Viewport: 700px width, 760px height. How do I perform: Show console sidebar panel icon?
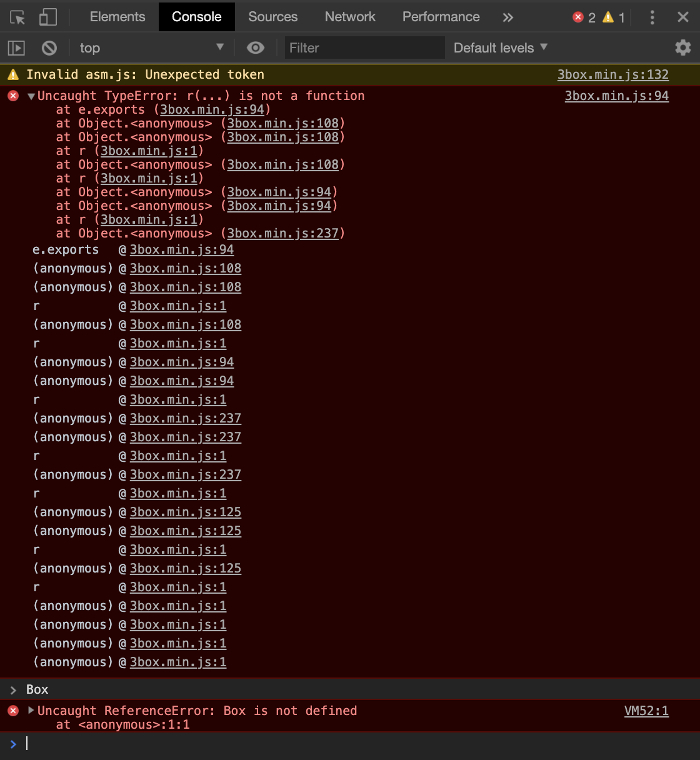tap(16, 47)
